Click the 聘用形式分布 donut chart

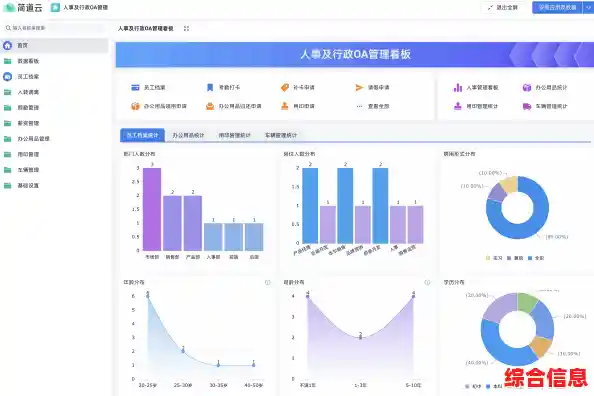click(517, 208)
